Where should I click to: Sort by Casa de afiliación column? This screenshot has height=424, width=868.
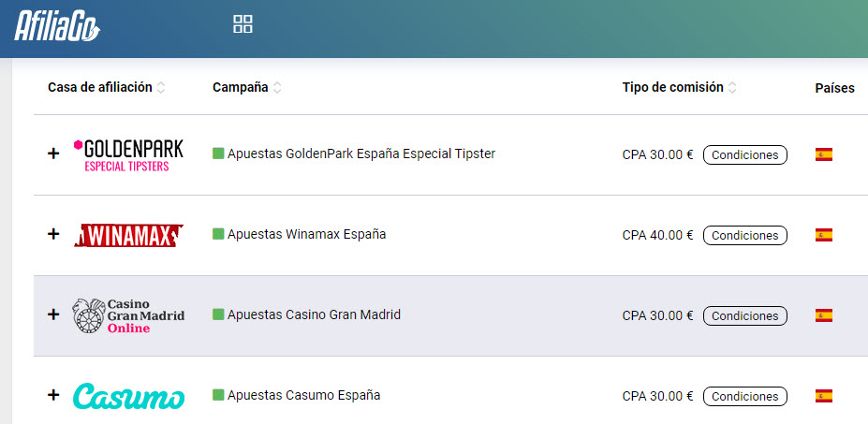tap(161, 88)
